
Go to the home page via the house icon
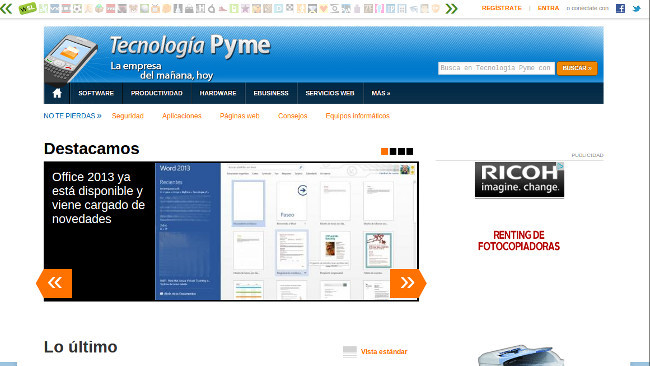pyautogui.click(x=57, y=93)
